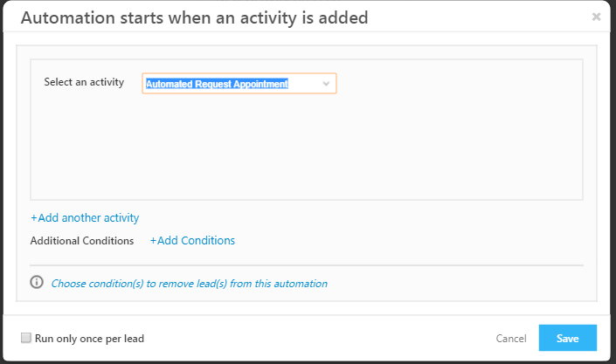Cancel the automation trigger dialog
Screen dimensions: 616x364
[511, 339]
